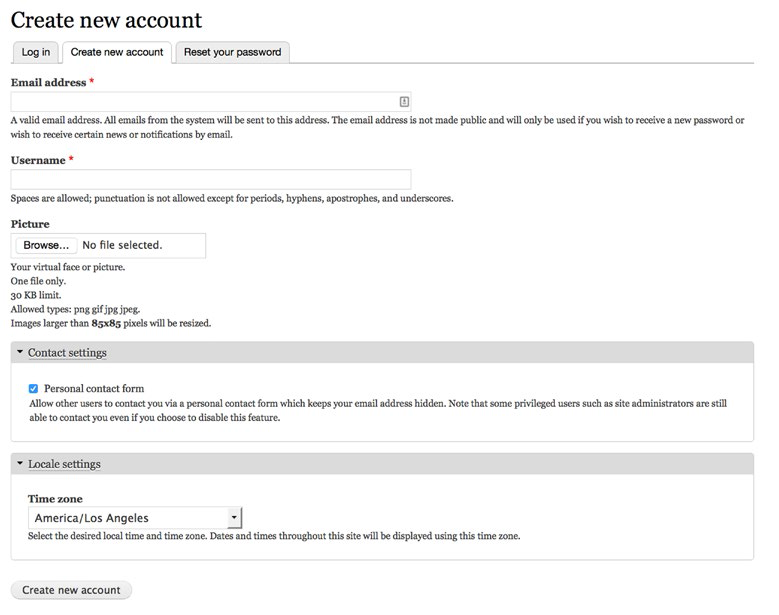This screenshot has width=779, height=615.
Task: Click 'Allowed types: png gif jpg jpeg.' text
Action: click(x=76, y=309)
